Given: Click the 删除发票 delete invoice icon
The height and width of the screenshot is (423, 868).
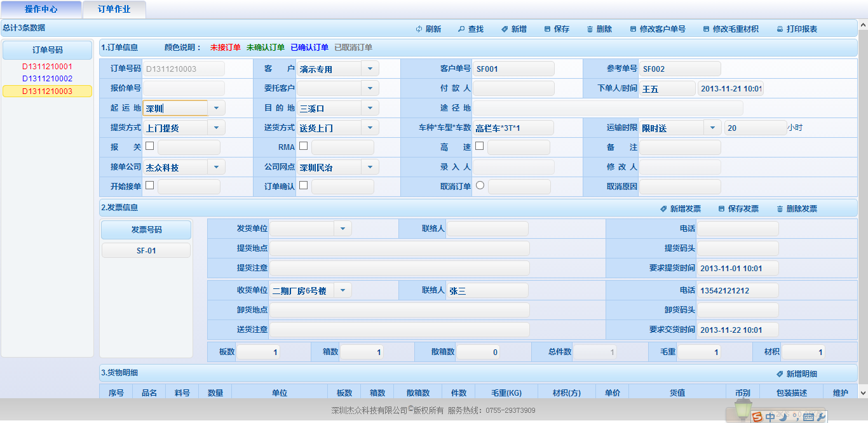Looking at the screenshot, I should pyautogui.click(x=780, y=209).
